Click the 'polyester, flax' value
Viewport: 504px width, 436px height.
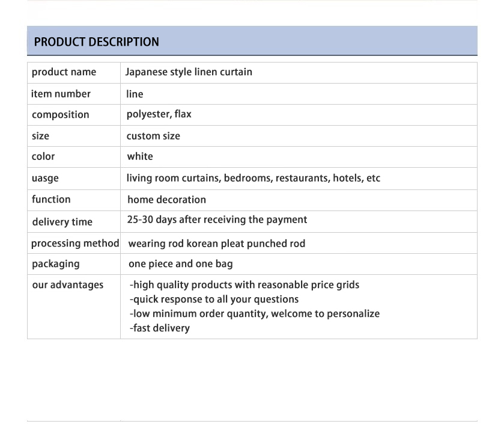click(x=159, y=114)
